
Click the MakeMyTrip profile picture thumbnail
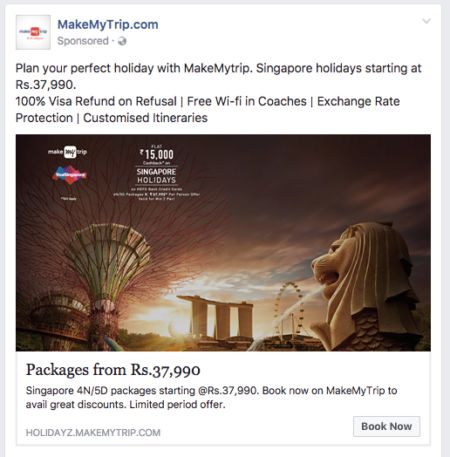tap(33, 32)
